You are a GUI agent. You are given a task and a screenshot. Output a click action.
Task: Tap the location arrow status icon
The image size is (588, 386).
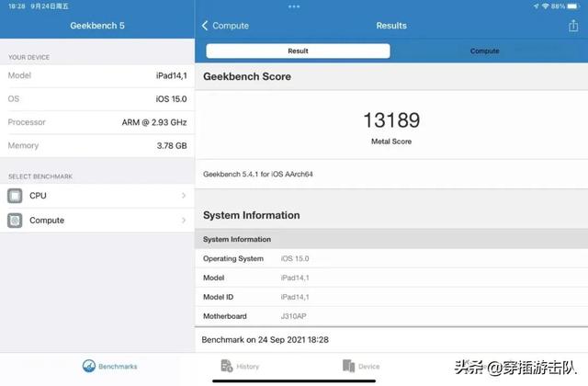coord(537,6)
